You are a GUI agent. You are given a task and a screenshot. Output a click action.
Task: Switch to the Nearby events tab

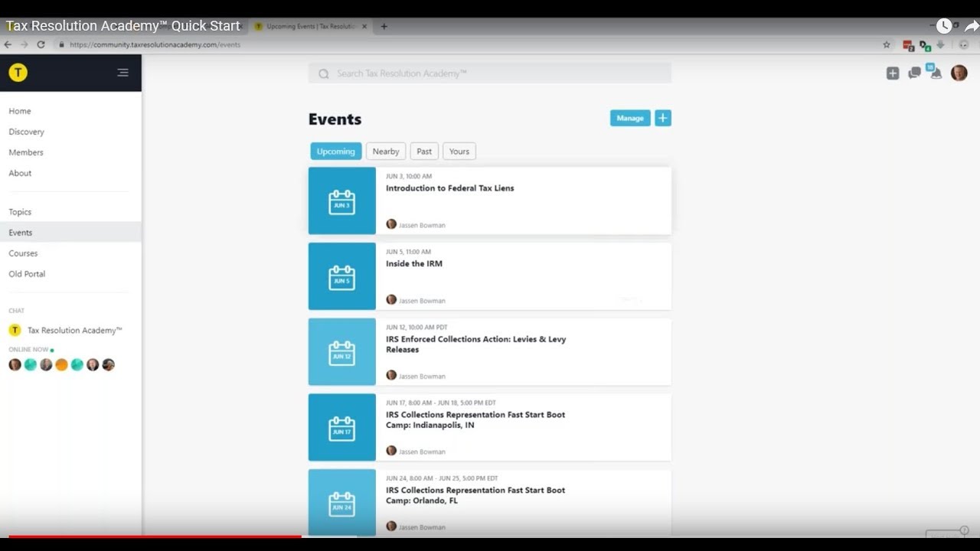pyautogui.click(x=386, y=152)
